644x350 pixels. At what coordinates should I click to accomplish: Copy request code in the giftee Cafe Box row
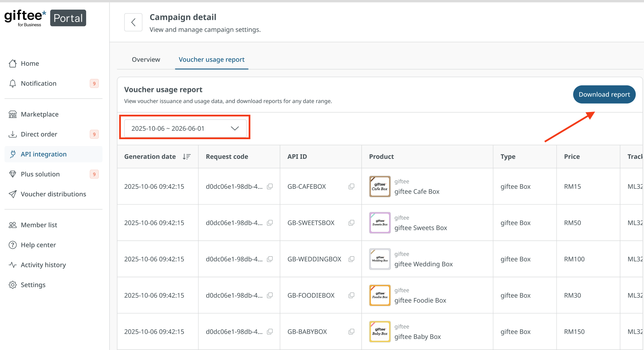coord(270,186)
